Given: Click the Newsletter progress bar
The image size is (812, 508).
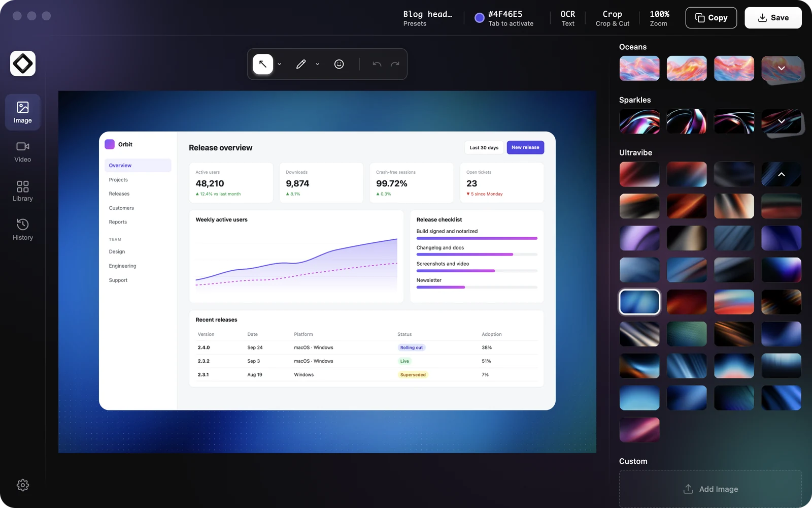Looking at the screenshot, I should [x=477, y=288].
